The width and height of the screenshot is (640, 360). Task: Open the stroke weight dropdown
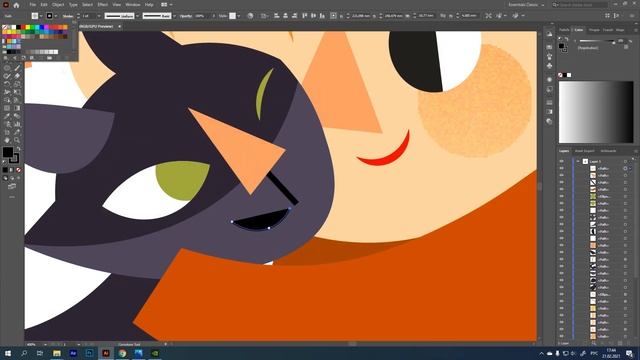pyautogui.click(x=99, y=16)
